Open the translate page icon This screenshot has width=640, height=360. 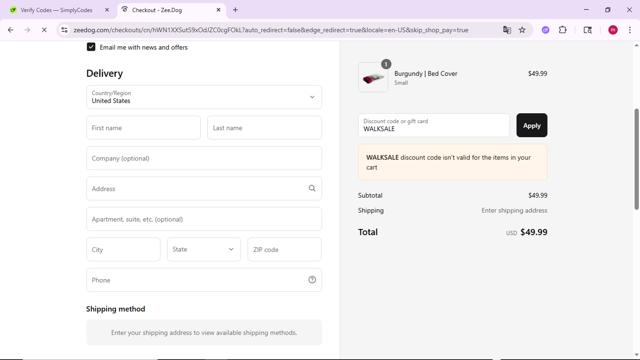[507, 30]
